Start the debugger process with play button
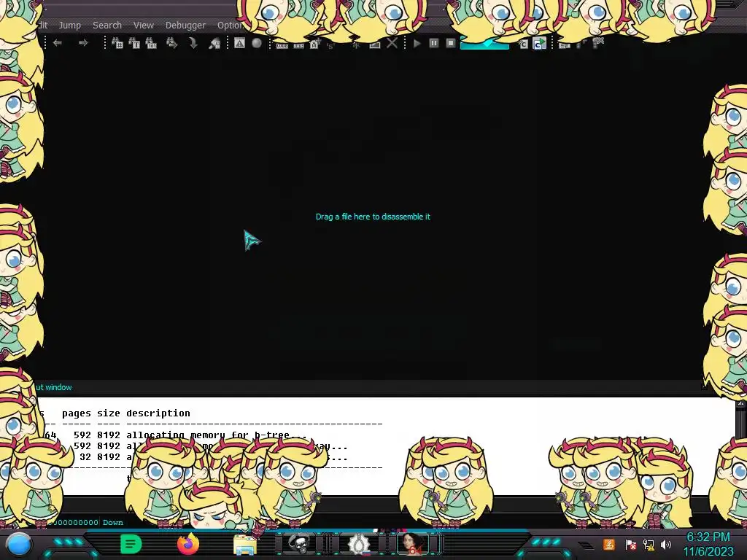 click(x=417, y=43)
